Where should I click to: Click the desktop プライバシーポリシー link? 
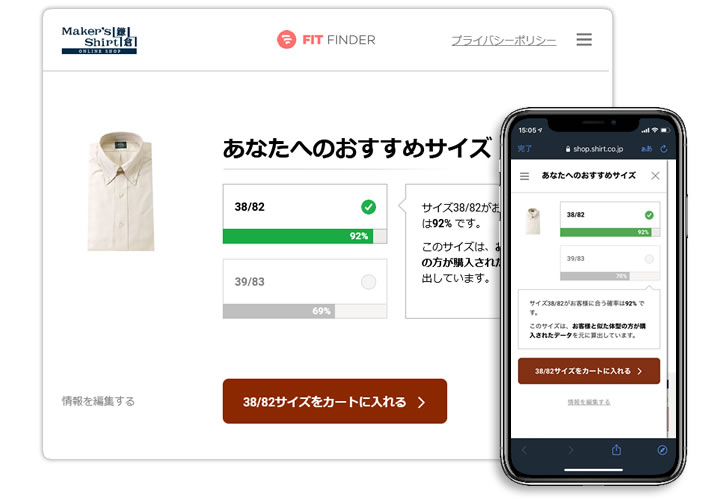[x=504, y=40]
